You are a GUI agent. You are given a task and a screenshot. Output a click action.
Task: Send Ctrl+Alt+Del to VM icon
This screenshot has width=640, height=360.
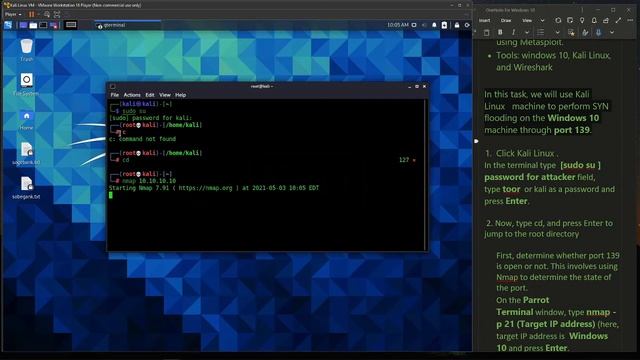[47, 14]
